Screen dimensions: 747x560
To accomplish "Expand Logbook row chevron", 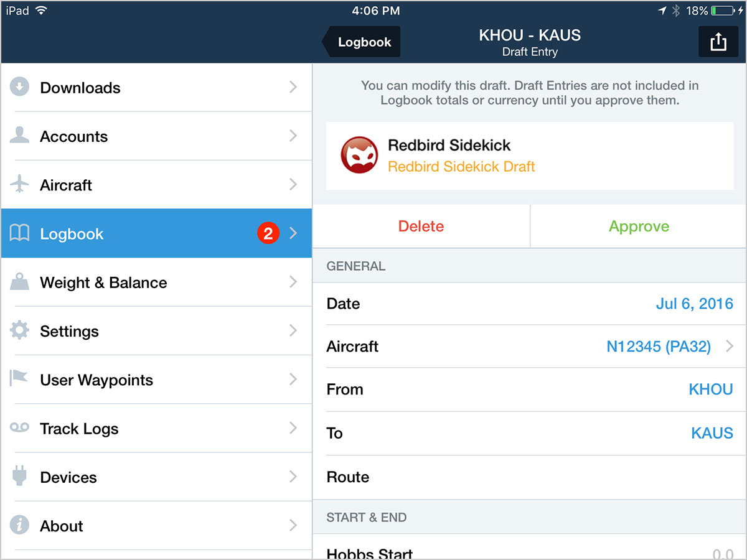I will click(x=293, y=233).
